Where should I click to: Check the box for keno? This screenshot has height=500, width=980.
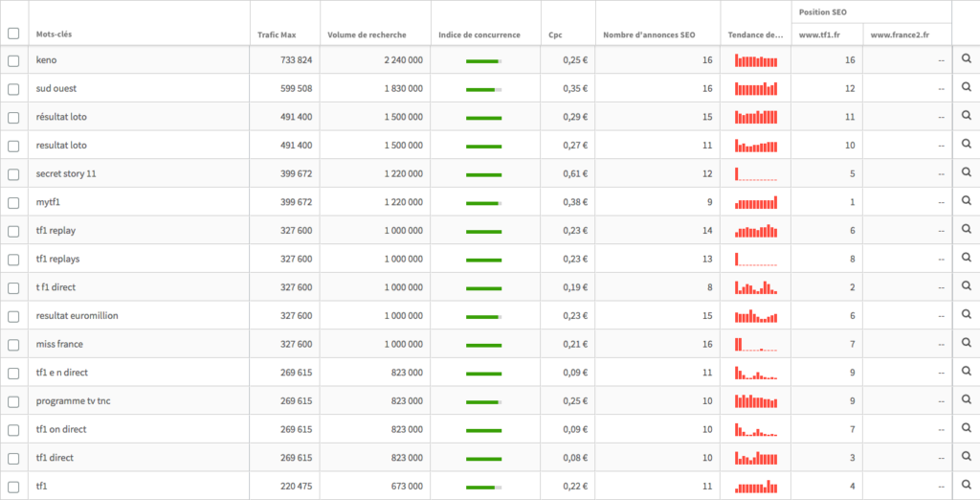13,60
